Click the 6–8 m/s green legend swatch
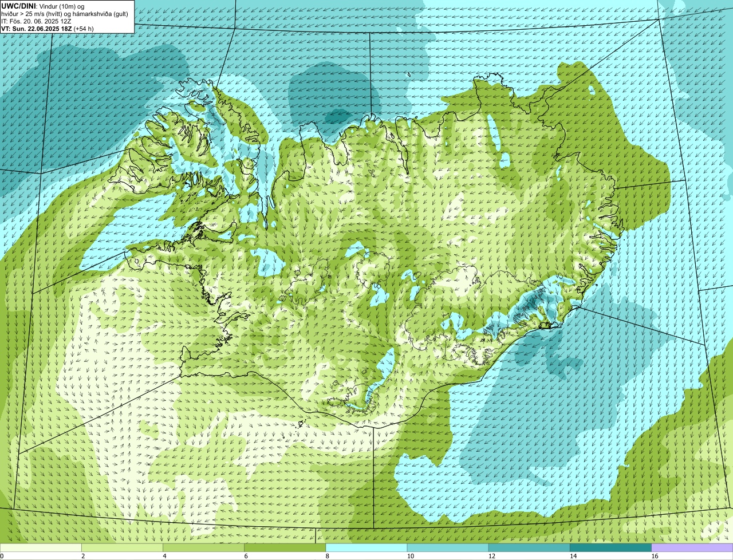The width and height of the screenshot is (733, 560). [x=285, y=547]
